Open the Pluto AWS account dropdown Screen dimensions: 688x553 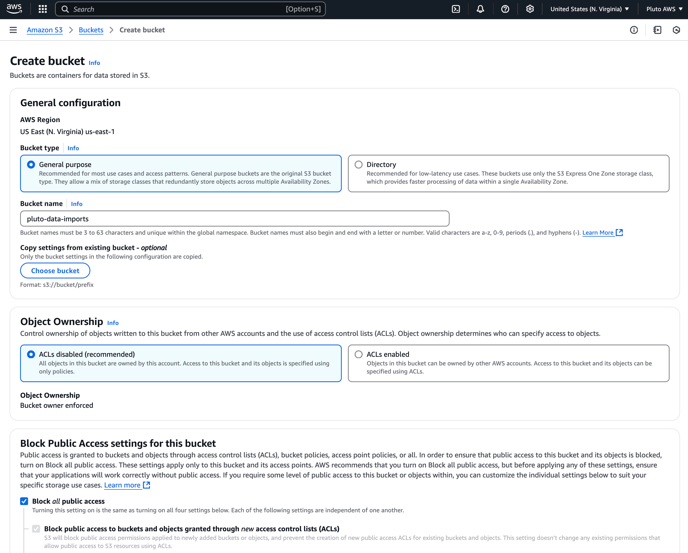(x=664, y=9)
